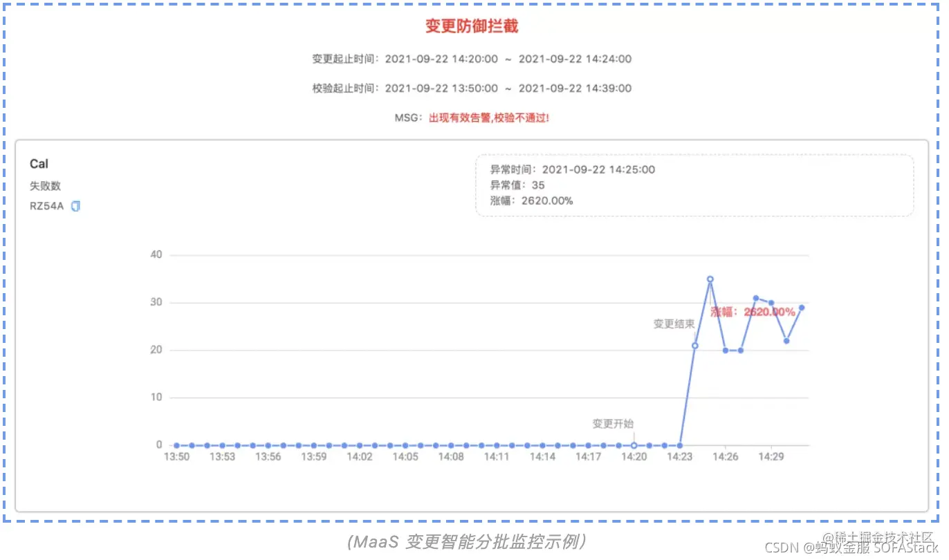949x560 pixels.
Task: Copy the RZ54A identifier via copy icon
Action: pos(76,206)
